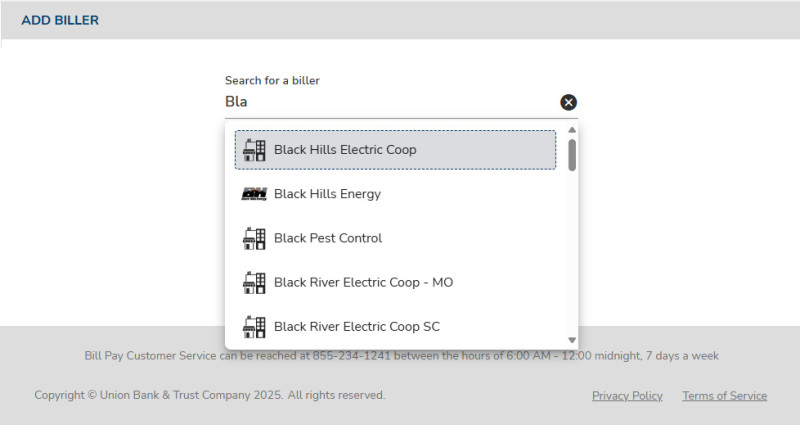Select Black River Electric Coop - MO
This screenshot has width=800, height=425.
coord(363,282)
